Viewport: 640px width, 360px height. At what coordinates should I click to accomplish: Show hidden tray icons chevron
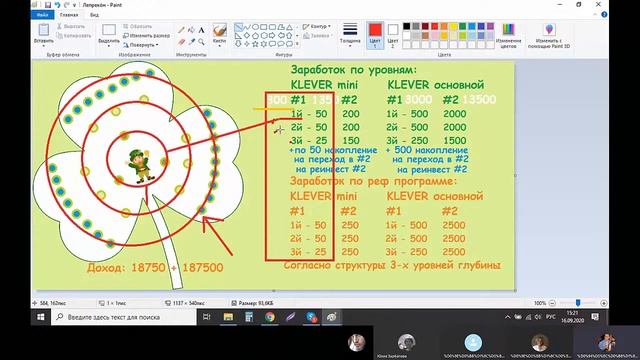coord(507,317)
